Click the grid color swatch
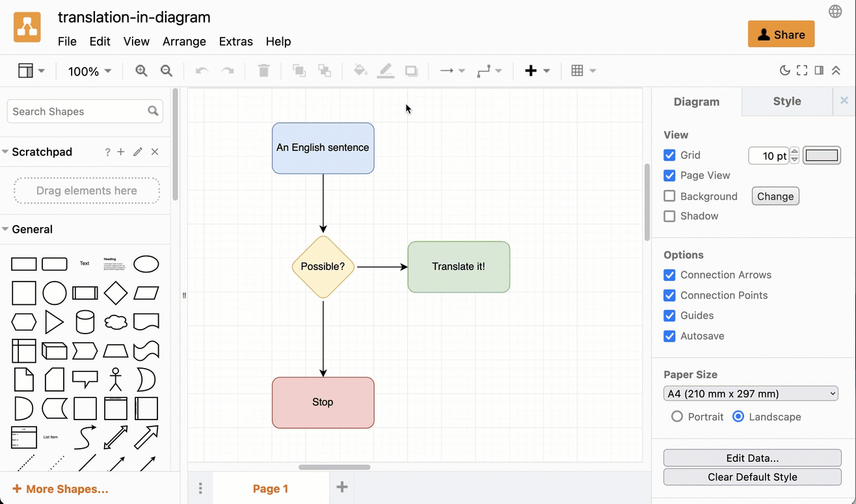 (822, 155)
